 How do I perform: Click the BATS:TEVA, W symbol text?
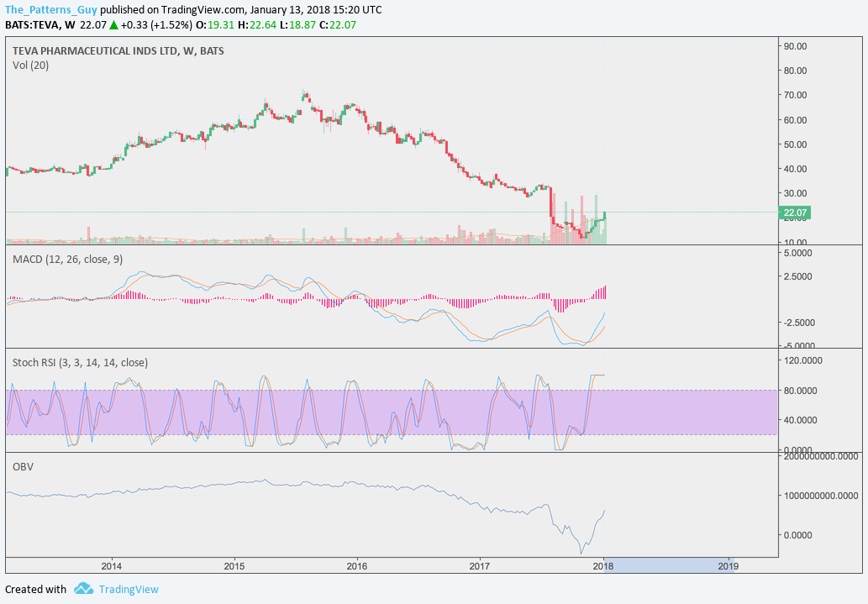coord(39,25)
